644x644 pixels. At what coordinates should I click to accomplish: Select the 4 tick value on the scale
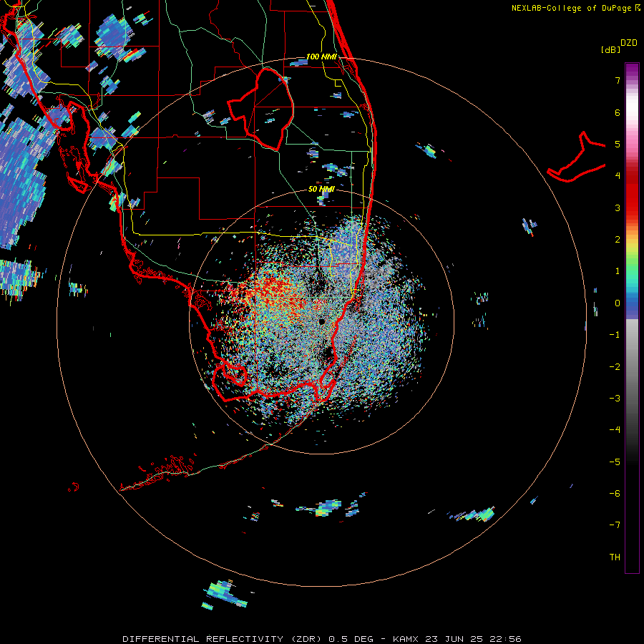click(x=618, y=176)
